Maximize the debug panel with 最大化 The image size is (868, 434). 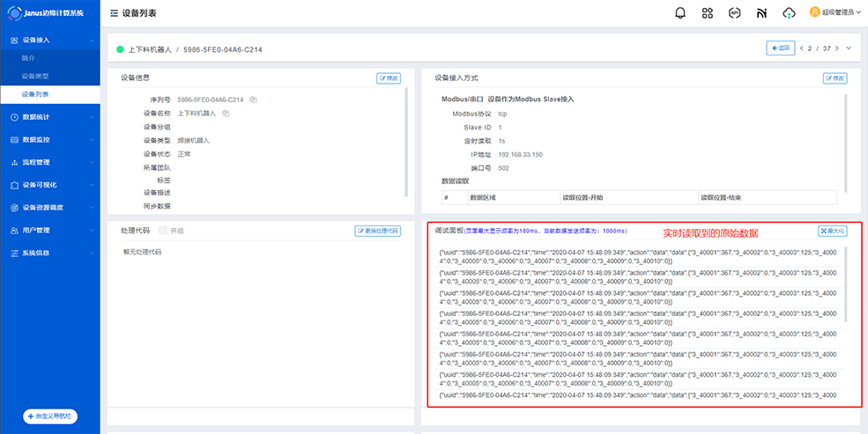click(833, 231)
